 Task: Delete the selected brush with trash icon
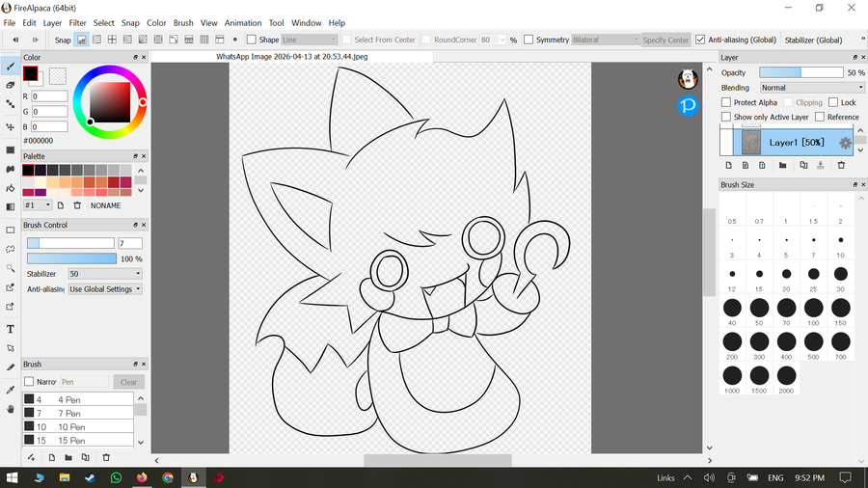[106, 457]
